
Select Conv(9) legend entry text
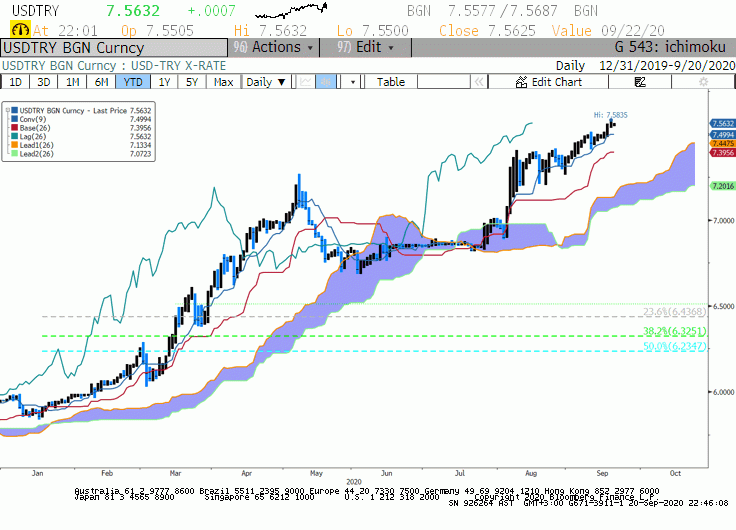[x=33, y=119]
